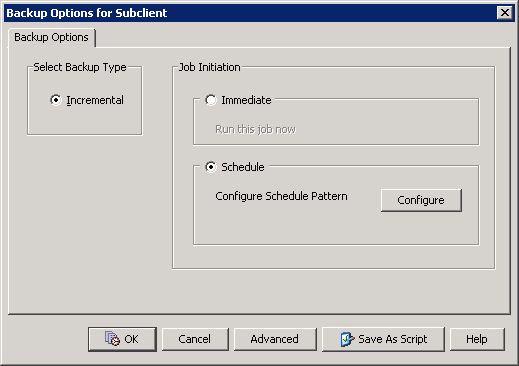Viewport: 519px width, 366px height.
Task: Click the Immediate label text
Action: (x=246, y=100)
